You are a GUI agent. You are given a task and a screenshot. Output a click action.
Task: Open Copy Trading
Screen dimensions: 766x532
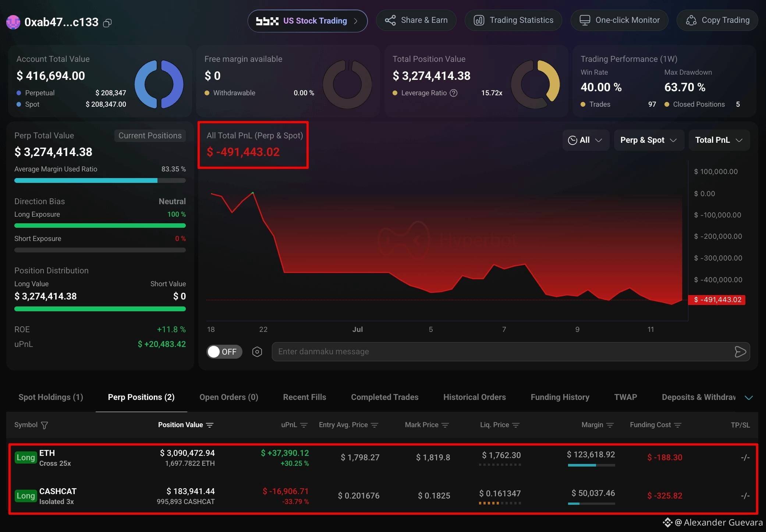click(717, 20)
